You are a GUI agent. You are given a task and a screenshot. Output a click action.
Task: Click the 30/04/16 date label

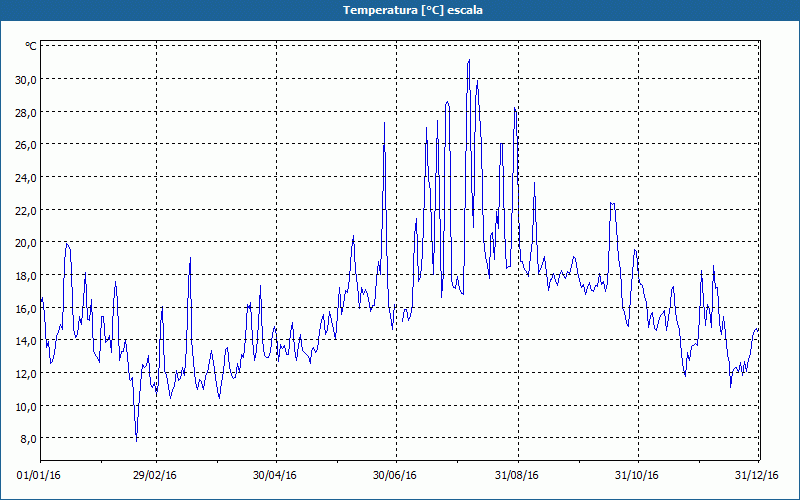pyautogui.click(x=274, y=476)
